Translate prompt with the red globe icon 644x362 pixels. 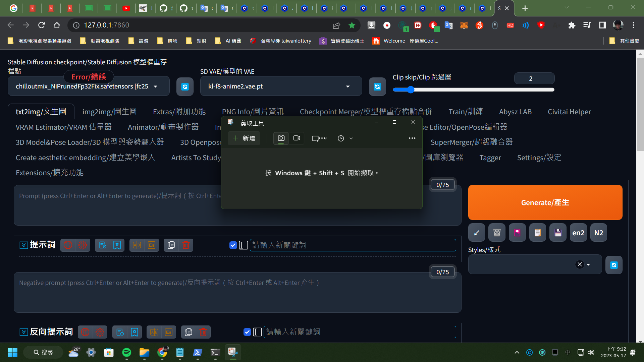tap(68, 245)
